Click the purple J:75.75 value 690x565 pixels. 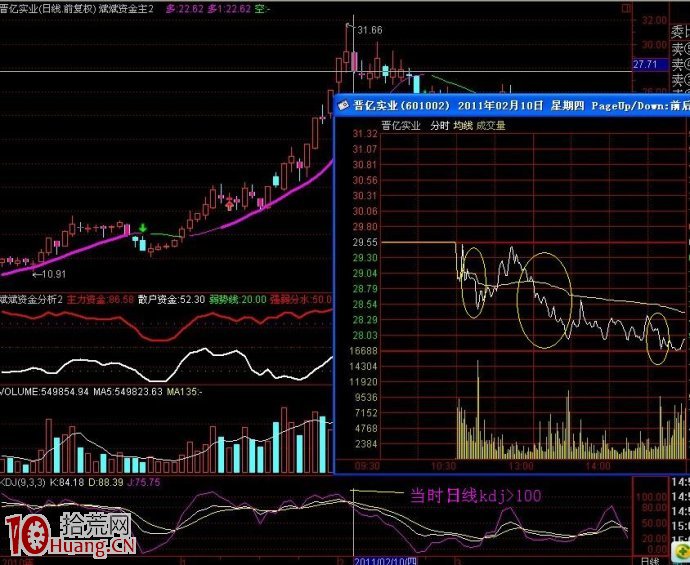(144, 482)
